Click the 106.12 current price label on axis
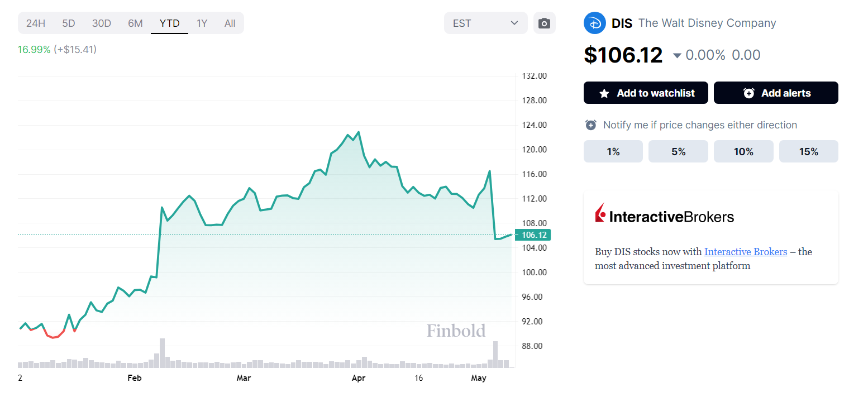 point(532,235)
